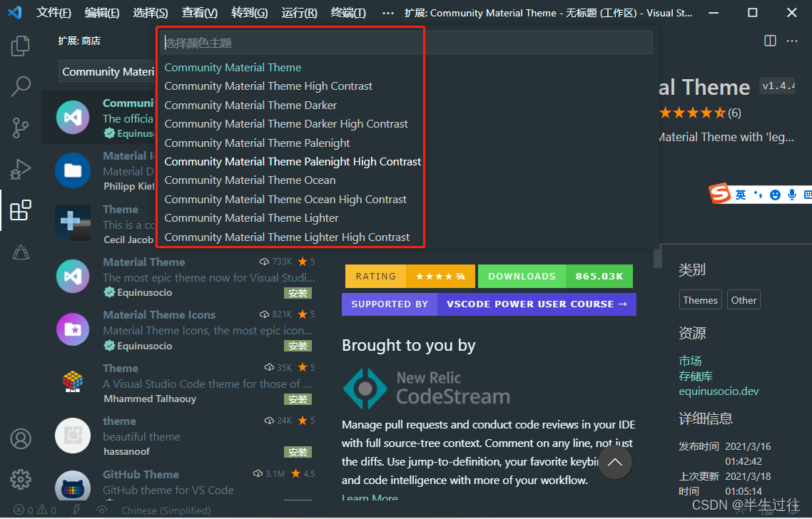Open the Search view in activity bar
The width and height of the screenshot is (812, 519).
(20, 86)
